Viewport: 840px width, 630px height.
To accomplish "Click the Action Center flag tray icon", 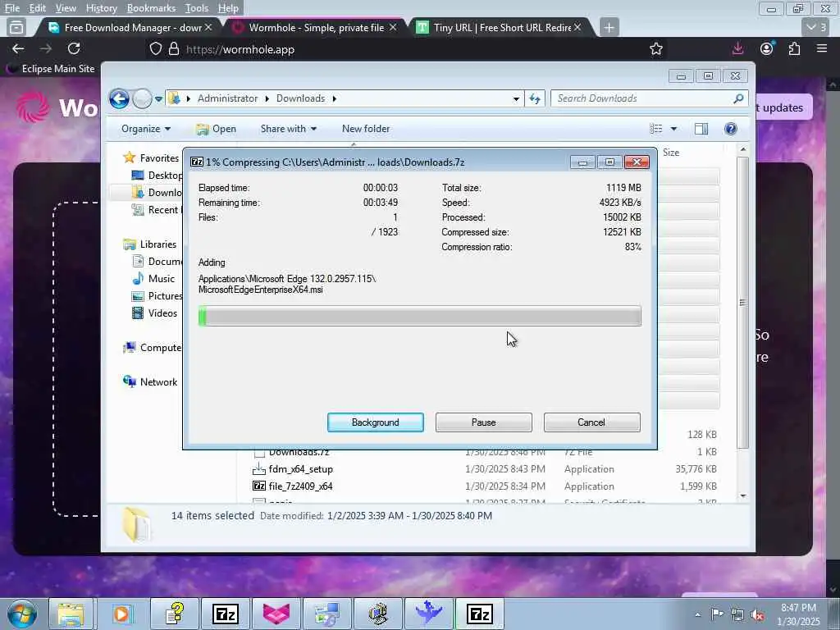I will 717,614.
